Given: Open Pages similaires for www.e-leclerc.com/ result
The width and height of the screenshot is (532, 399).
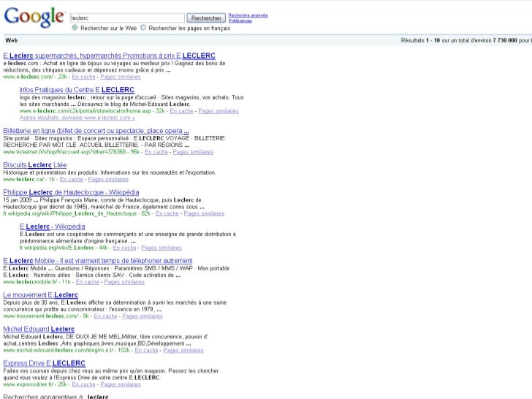Looking at the screenshot, I should coord(121,77).
